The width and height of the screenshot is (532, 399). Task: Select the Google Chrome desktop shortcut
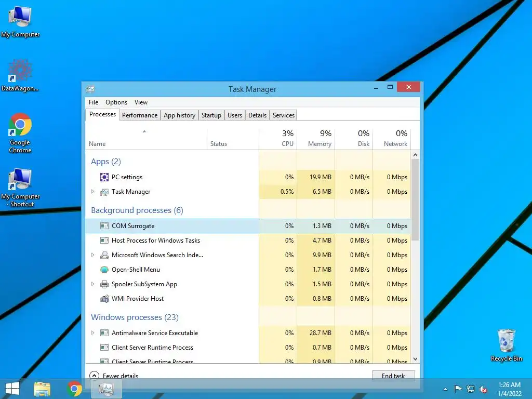pos(20,133)
